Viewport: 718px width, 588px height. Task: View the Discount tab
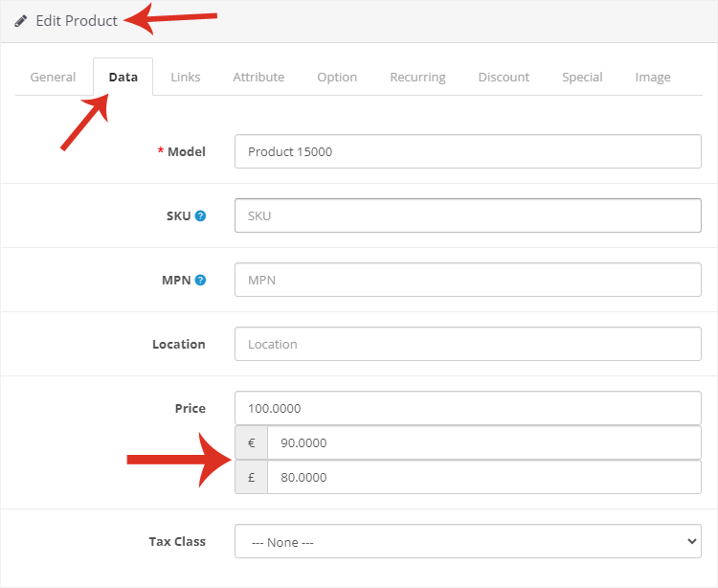(x=504, y=77)
